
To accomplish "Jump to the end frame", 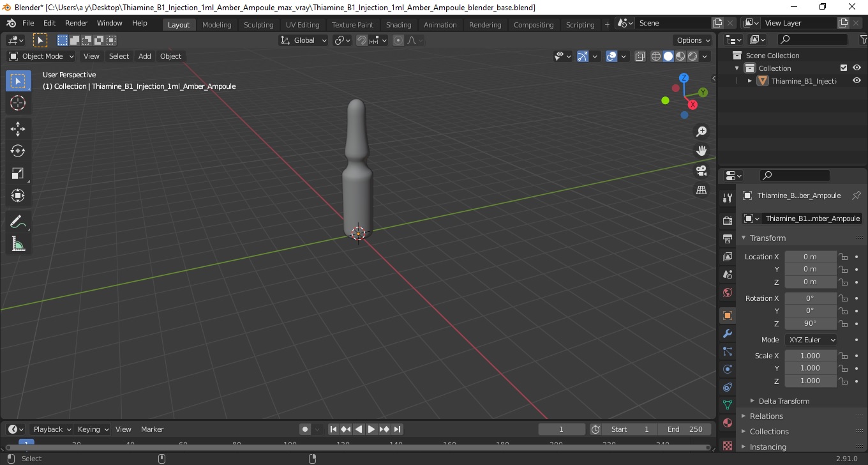I will (x=397, y=429).
